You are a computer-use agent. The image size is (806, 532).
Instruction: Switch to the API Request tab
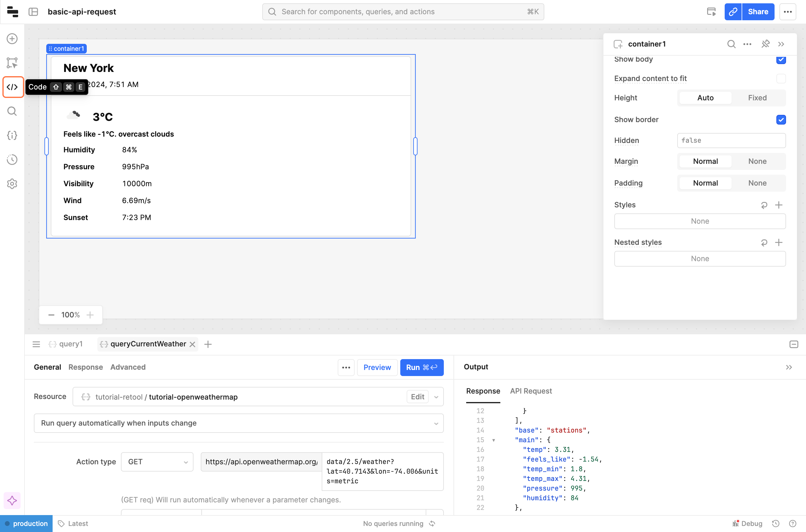531,391
